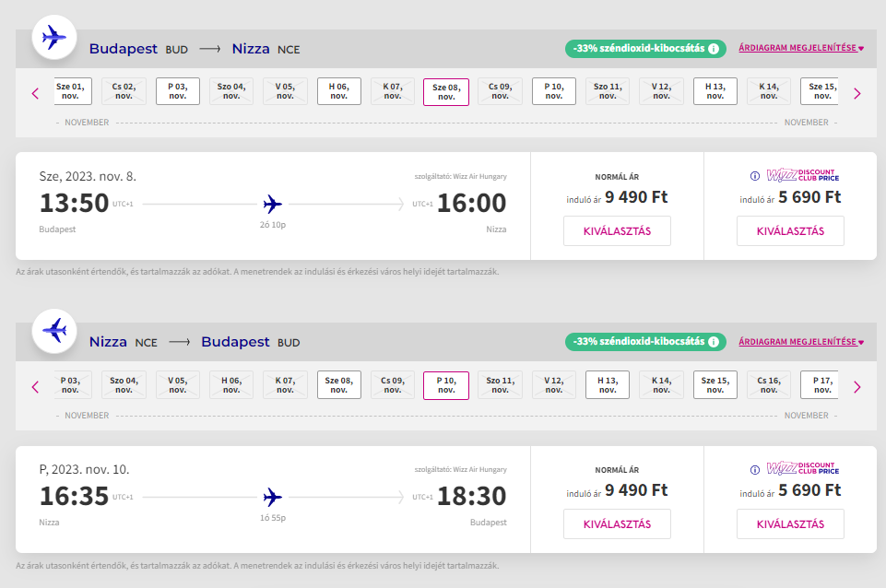Click info icon beside return Wizz Discount Club
This screenshot has width=886, height=588.
point(754,468)
